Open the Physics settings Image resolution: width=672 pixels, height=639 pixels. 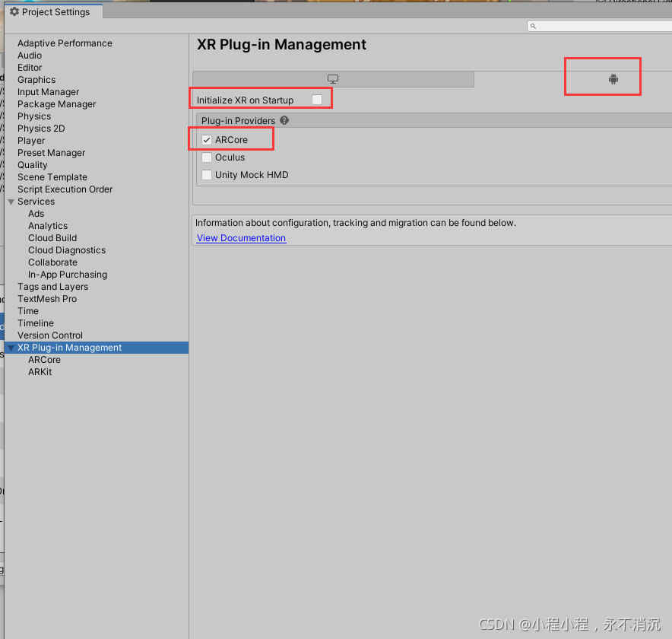[34, 116]
